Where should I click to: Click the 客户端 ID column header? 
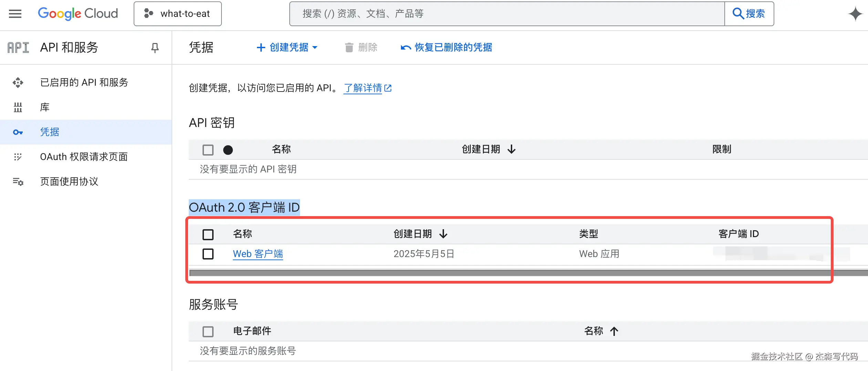738,234
